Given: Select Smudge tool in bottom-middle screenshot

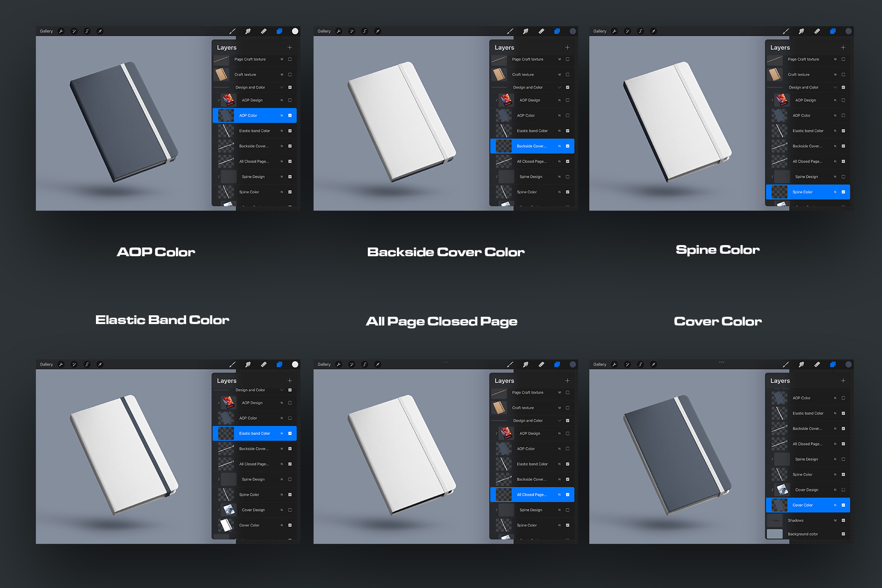Looking at the screenshot, I should (x=525, y=364).
